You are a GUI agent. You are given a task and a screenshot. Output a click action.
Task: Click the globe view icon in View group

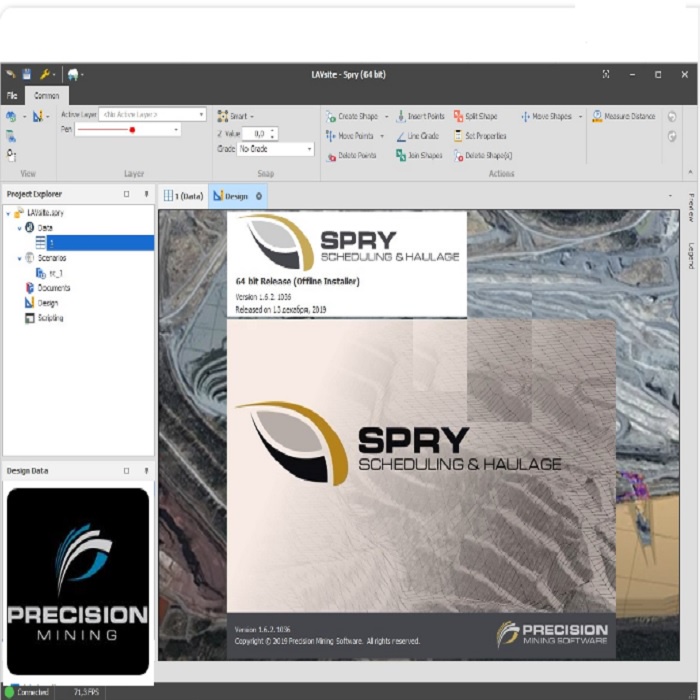pyautogui.click(x=11, y=117)
